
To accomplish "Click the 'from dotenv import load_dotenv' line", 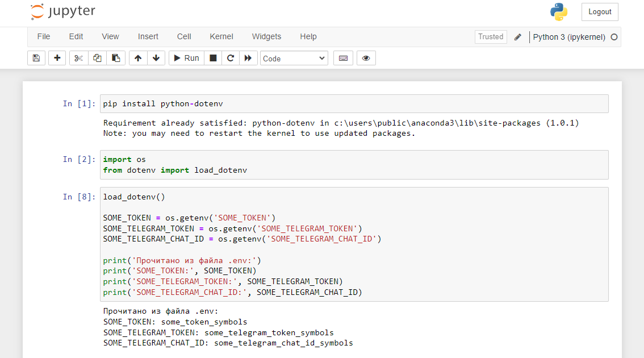I will pyautogui.click(x=175, y=170).
